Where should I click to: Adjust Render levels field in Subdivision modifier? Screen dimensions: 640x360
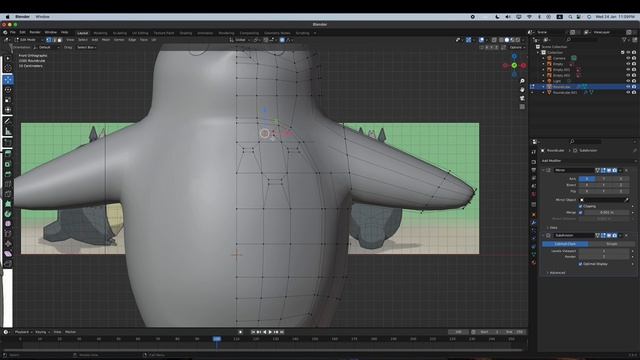click(604, 257)
